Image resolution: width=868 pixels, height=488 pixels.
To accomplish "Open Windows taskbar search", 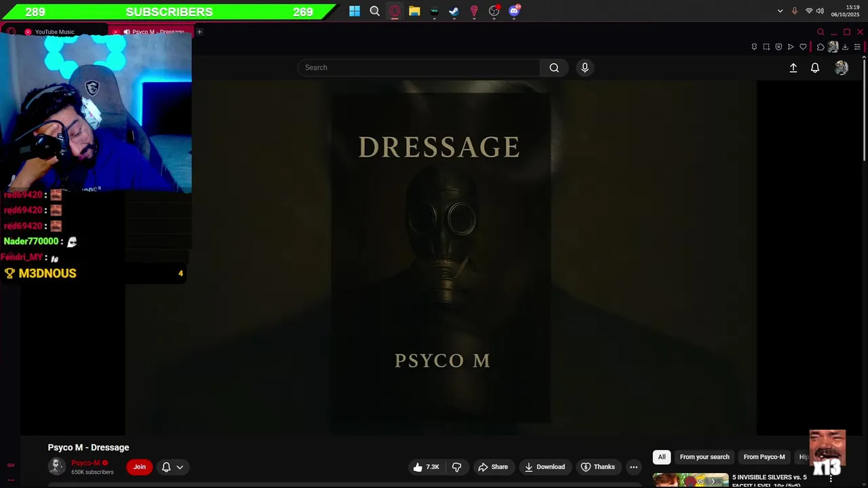I will (x=374, y=11).
